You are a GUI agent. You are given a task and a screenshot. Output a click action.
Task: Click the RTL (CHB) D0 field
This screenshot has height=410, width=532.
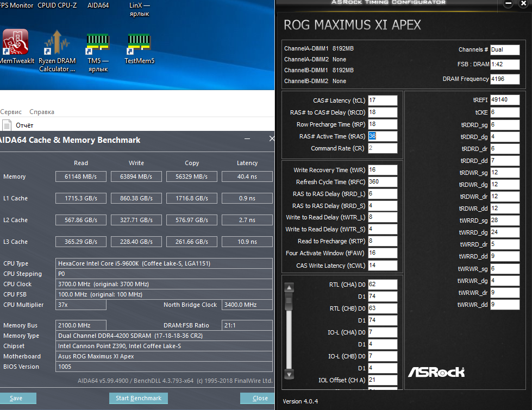383,308
